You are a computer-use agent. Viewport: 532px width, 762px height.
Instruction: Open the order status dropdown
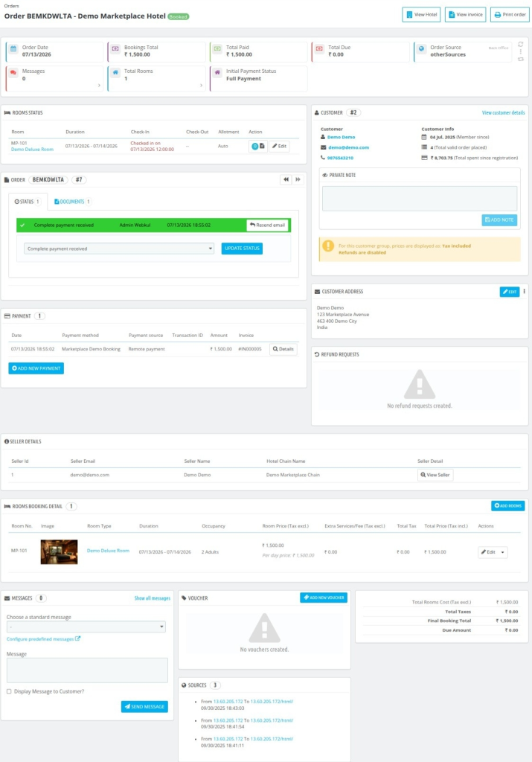(x=119, y=249)
